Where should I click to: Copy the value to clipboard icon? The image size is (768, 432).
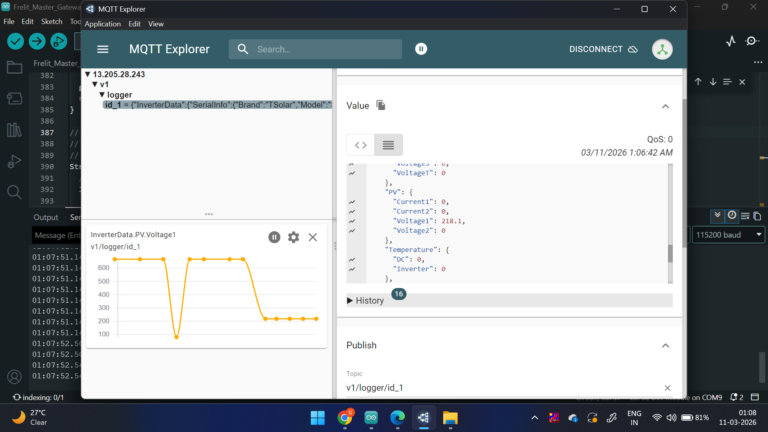point(381,105)
